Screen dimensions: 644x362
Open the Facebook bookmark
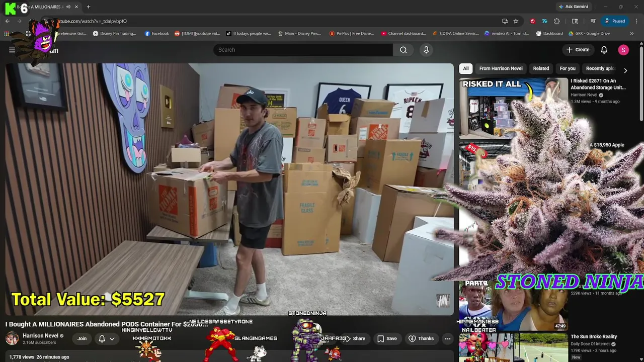[156, 34]
